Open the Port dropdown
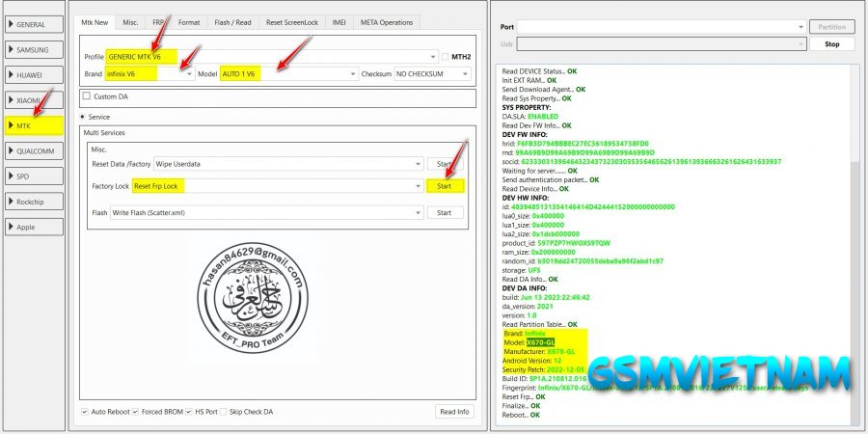The image size is (868, 434). pyautogui.click(x=662, y=27)
